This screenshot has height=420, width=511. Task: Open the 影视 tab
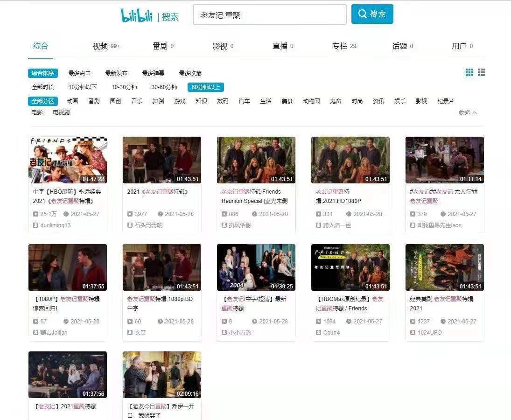[223, 46]
